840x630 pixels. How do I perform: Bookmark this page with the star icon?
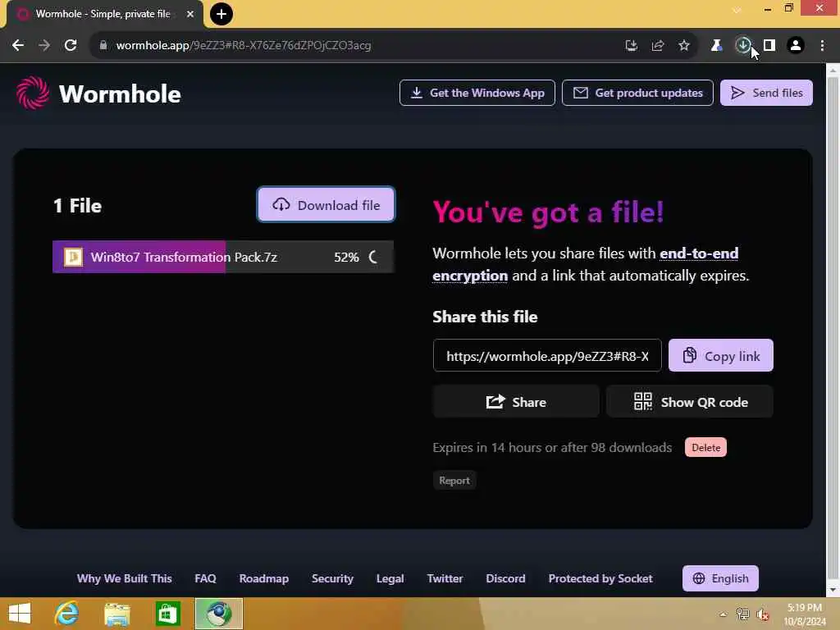[x=684, y=46]
